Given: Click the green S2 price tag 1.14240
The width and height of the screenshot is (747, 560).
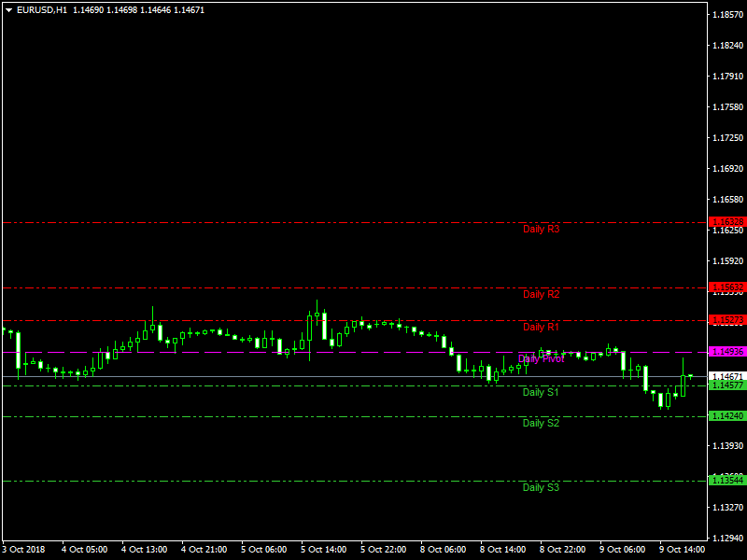Looking at the screenshot, I should point(727,416).
